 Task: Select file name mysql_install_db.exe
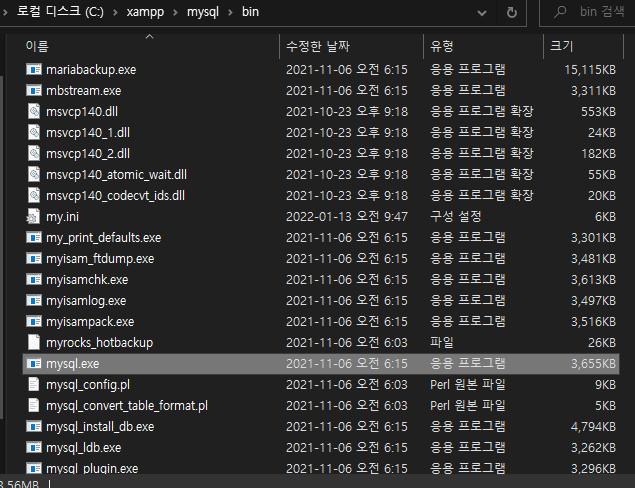(100, 427)
